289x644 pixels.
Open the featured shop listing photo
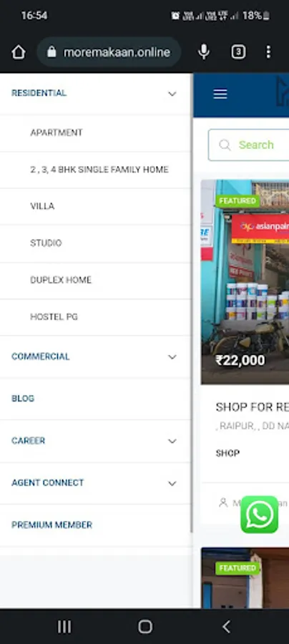tap(245, 282)
